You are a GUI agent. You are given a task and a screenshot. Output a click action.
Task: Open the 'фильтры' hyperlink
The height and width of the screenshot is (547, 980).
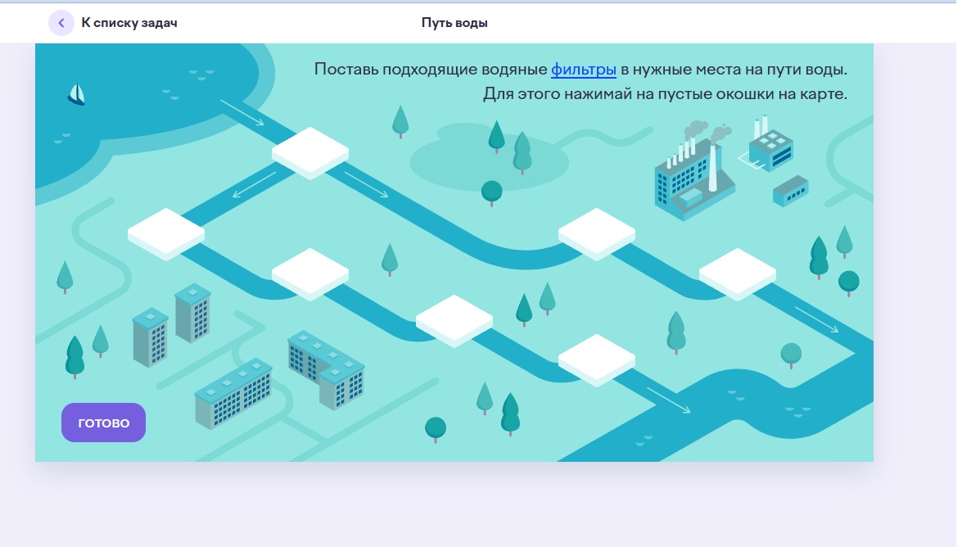(x=583, y=69)
